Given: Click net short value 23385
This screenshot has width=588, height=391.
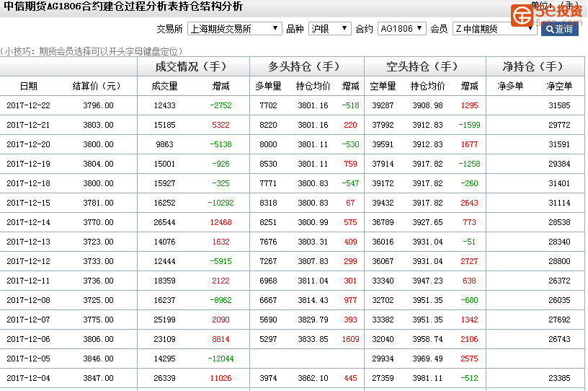Looking at the screenshot, I should point(559,378).
